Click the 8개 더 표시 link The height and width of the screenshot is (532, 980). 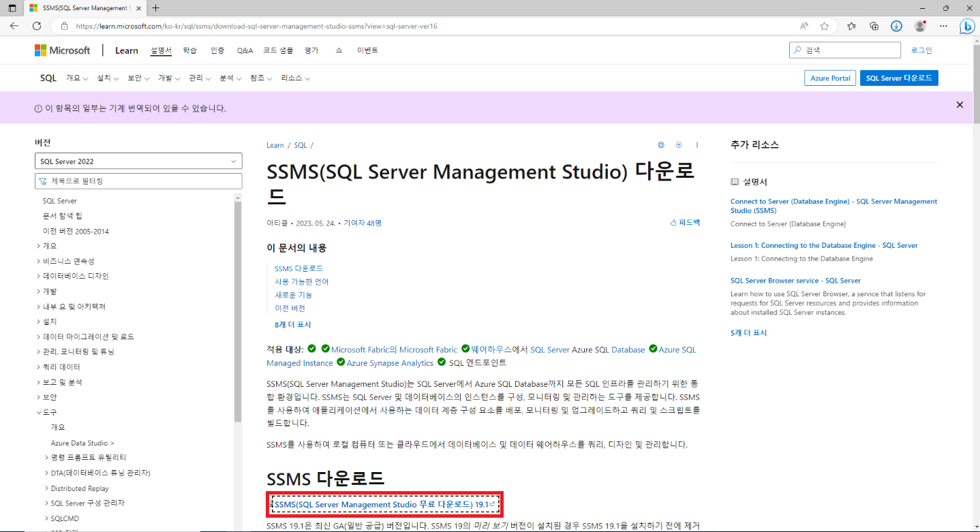pyautogui.click(x=292, y=325)
